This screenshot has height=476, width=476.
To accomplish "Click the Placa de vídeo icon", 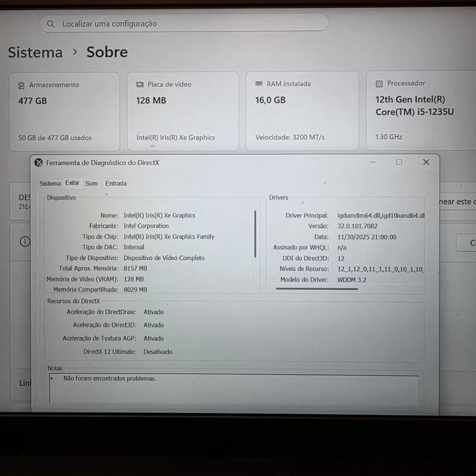I will [140, 85].
